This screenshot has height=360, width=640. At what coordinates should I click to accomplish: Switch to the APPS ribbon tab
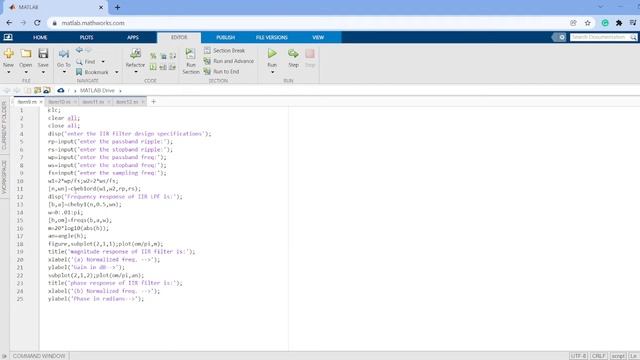coord(133,37)
